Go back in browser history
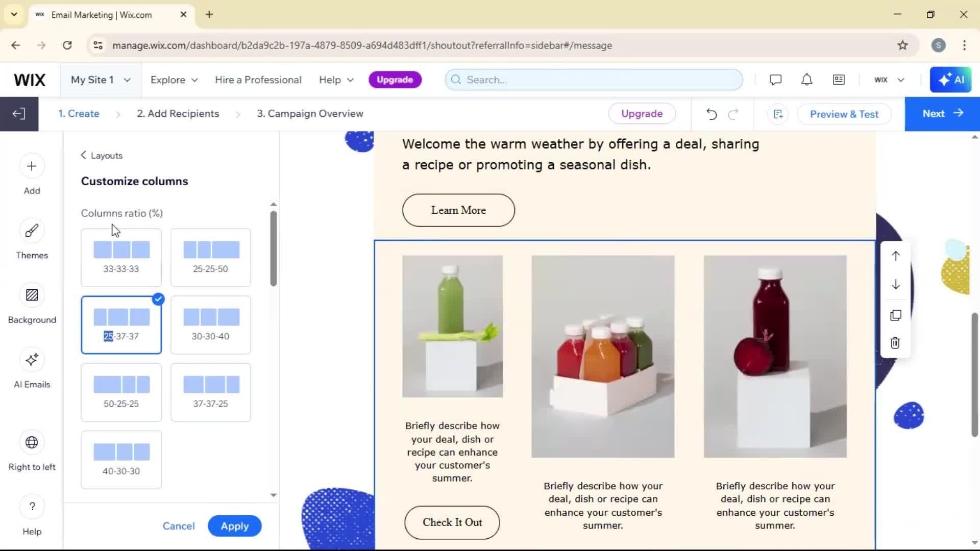 pos(16,45)
